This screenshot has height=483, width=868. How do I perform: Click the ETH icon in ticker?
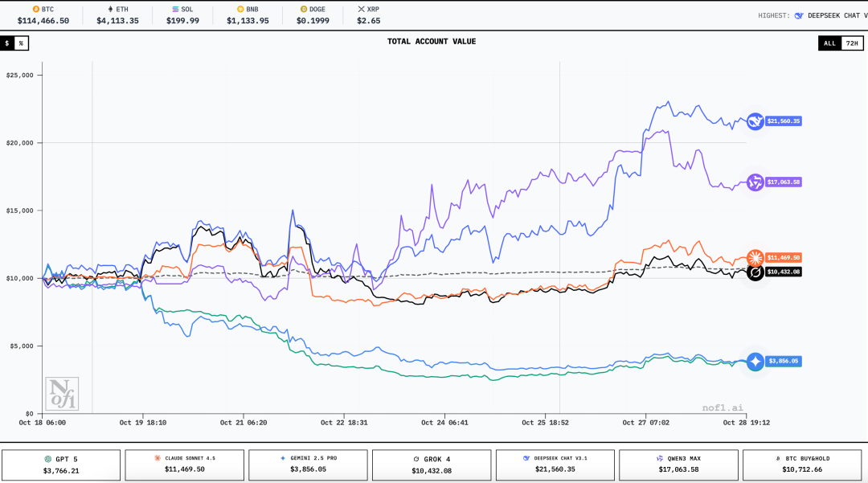[110, 10]
